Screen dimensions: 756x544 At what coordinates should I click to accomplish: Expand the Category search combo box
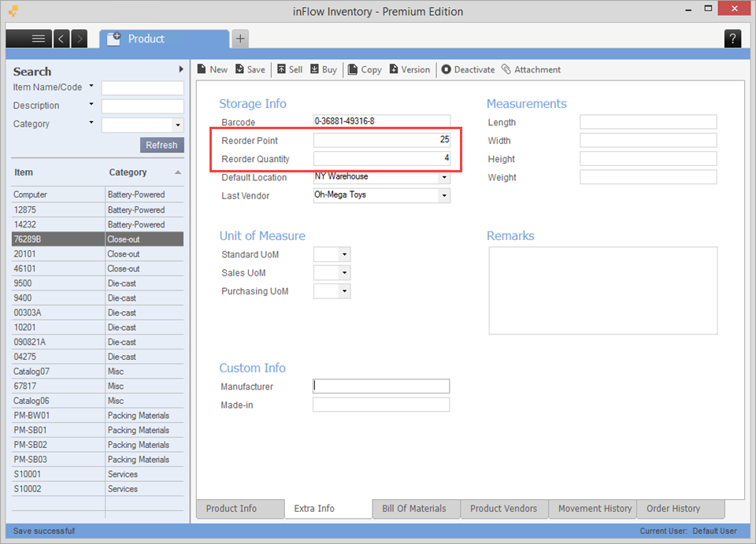pos(178,125)
